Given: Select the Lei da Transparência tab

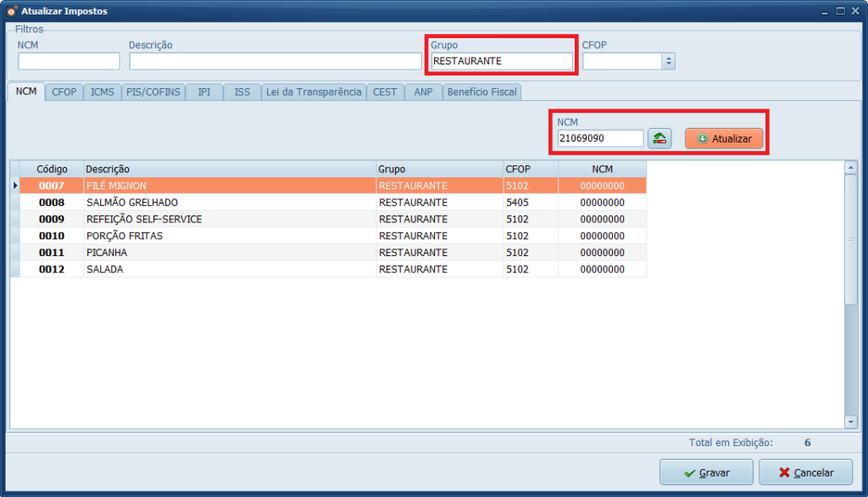Looking at the screenshot, I should click(313, 92).
